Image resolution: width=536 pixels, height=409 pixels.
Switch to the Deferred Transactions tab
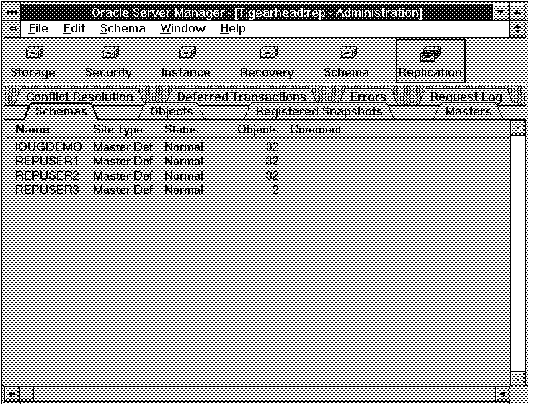(x=241, y=97)
